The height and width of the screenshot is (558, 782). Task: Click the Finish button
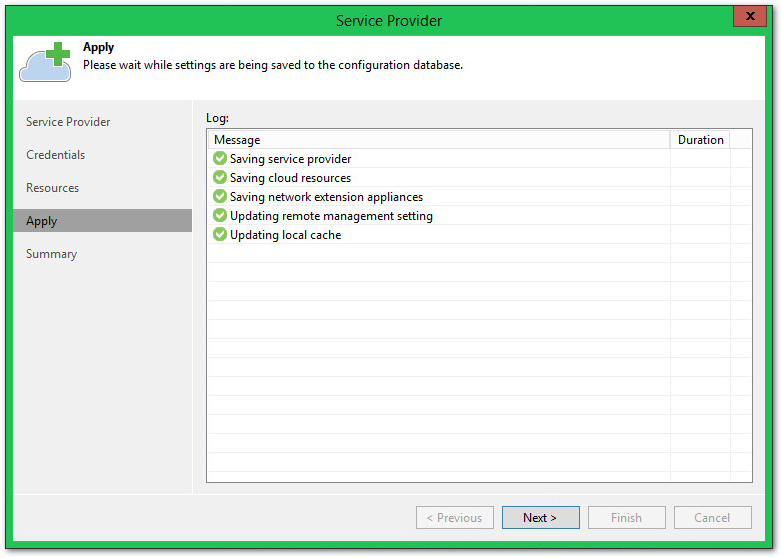(x=626, y=518)
